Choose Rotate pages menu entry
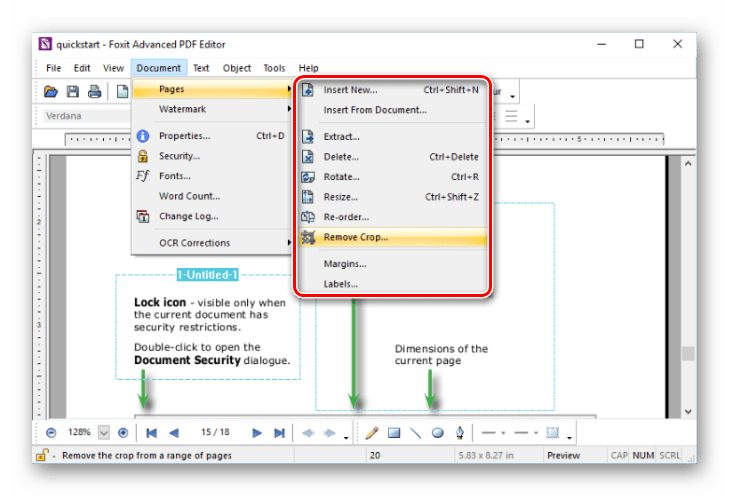 (x=392, y=177)
